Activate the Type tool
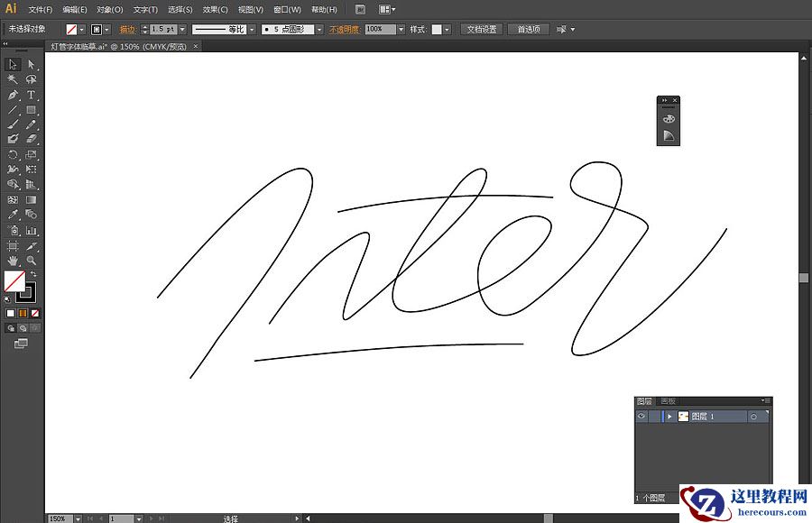The height and width of the screenshot is (523, 812). [31, 95]
